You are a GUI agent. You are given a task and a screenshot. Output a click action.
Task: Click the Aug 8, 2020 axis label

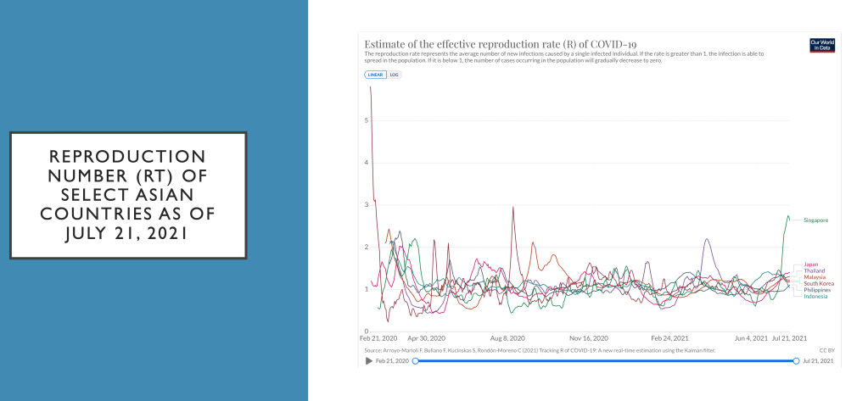507,337
